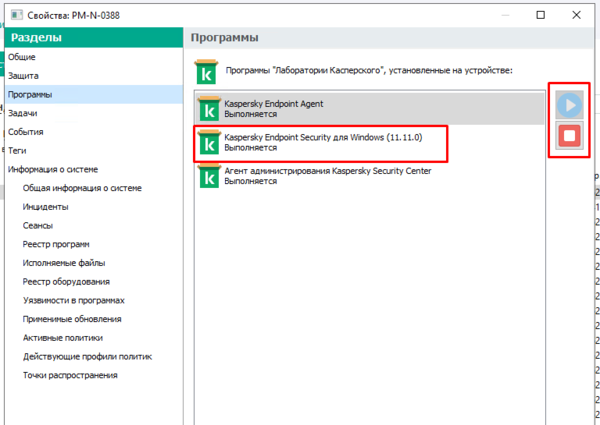Open the Активные политики subsection
This screenshot has width=600, height=425.
tap(63, 338)
